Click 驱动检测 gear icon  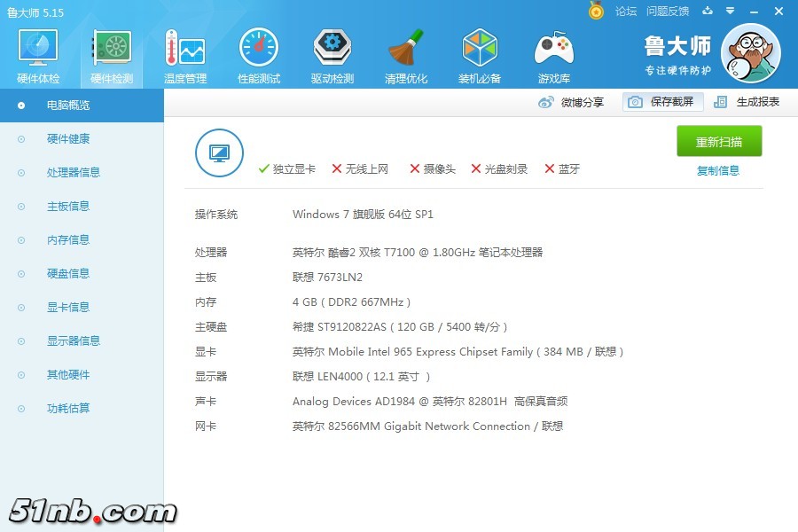(332, 51)
